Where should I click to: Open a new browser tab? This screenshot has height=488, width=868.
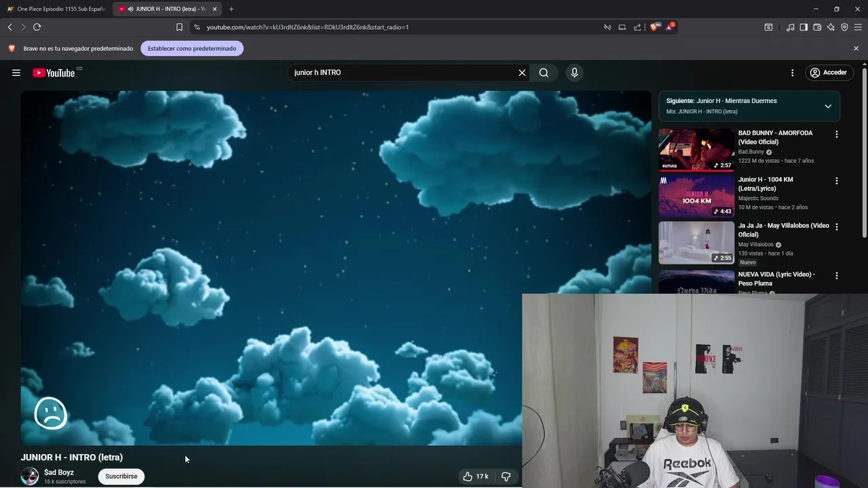231,9
